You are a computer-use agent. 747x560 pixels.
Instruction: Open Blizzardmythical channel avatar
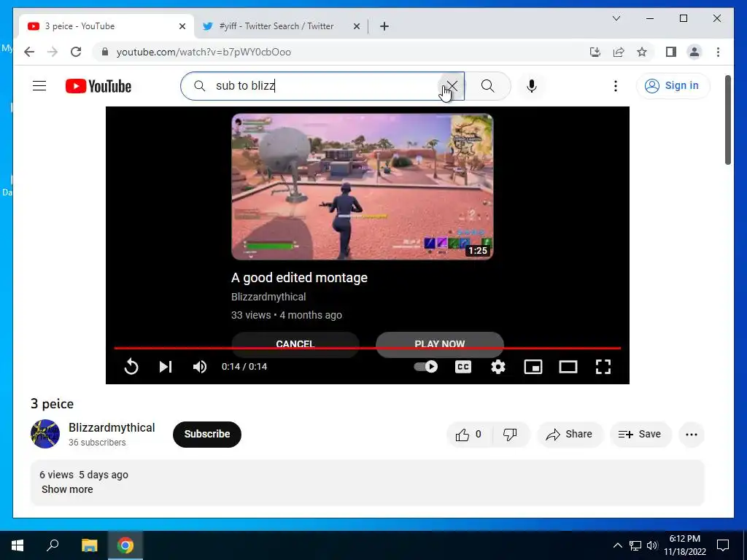pyautogui.click(x=45, y=434)
